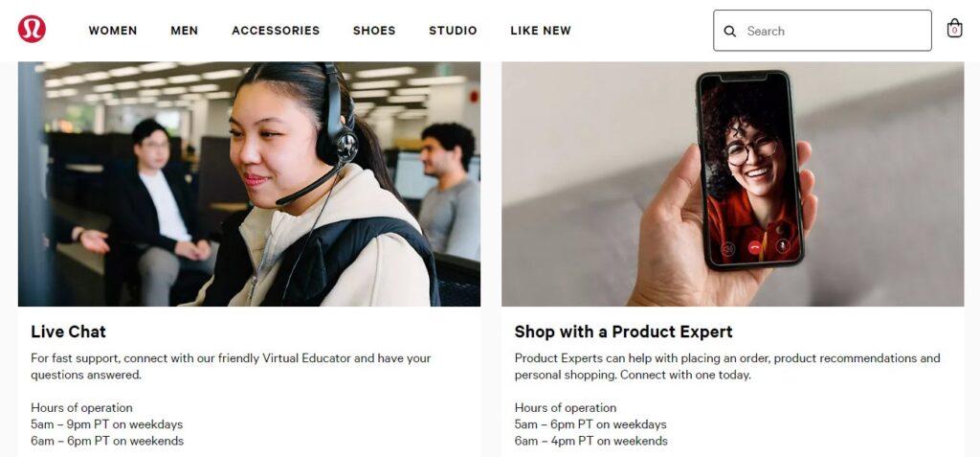Click the search magnifier icon
Image resolution: width=980 pixels, height=457 pixels.
[729, 32]
